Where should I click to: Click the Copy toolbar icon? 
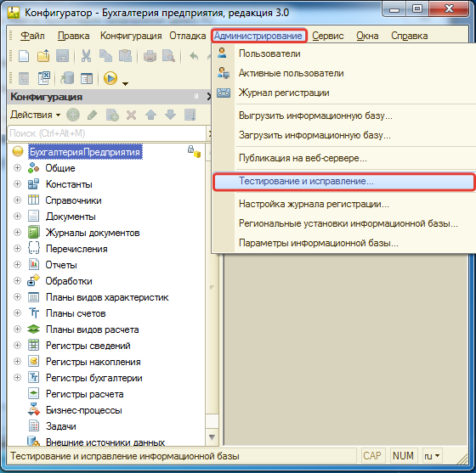105,56
